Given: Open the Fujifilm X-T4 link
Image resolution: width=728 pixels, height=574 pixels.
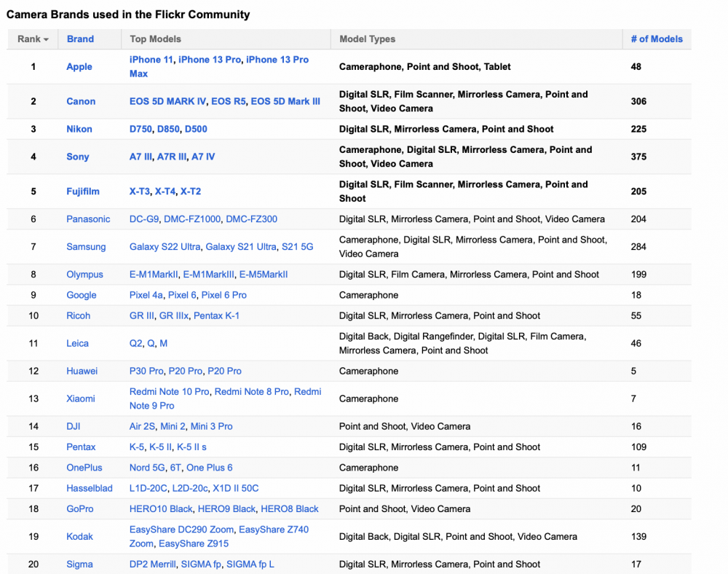Looking at the screenshot, I should click(x=165, y=192).
